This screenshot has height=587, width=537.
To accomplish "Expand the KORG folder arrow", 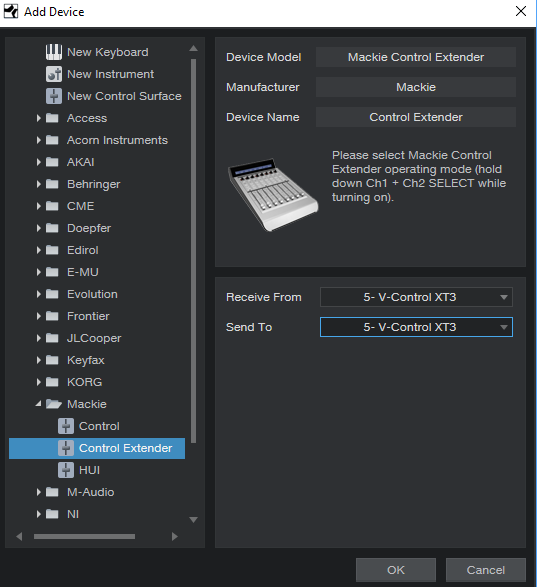I will tap(39, 382).
